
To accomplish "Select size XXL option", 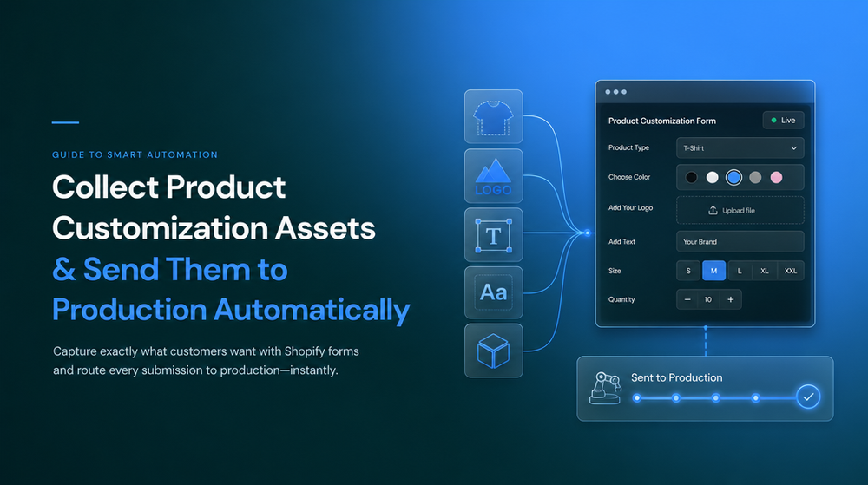I will [x=791, y=271].
